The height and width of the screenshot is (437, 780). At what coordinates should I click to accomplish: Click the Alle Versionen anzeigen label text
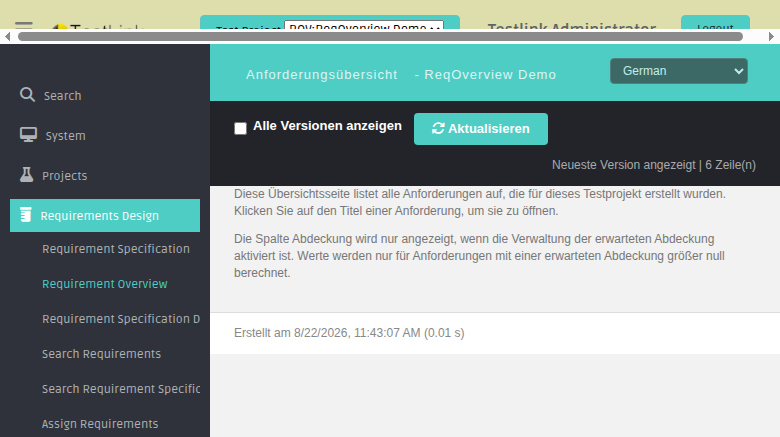pos(327,126)
